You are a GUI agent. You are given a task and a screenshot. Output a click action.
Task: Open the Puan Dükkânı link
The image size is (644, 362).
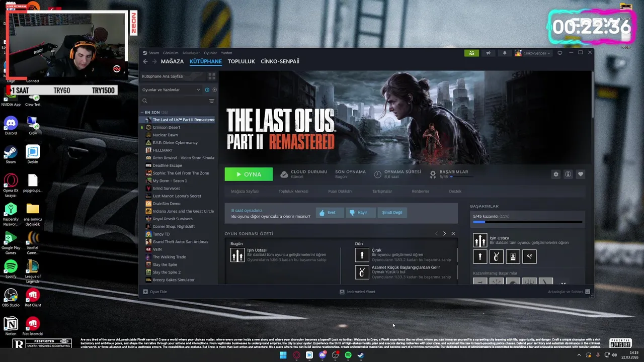[x=340, y=192]
